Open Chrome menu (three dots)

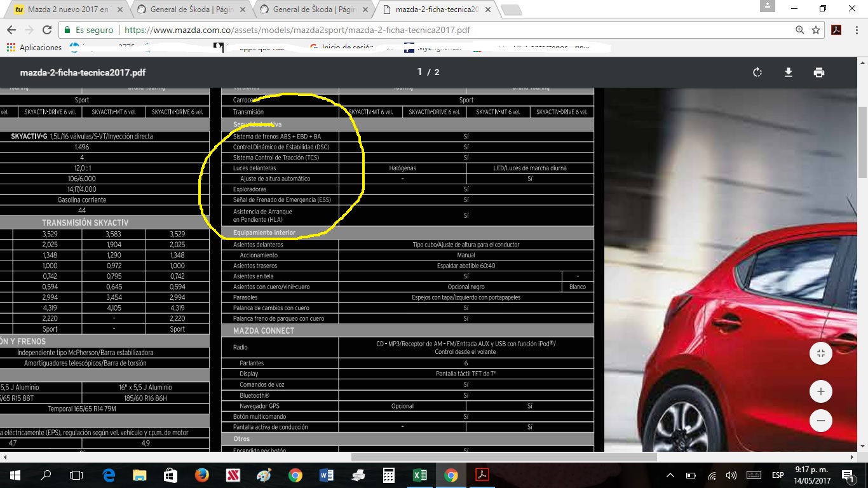point(856,30)
